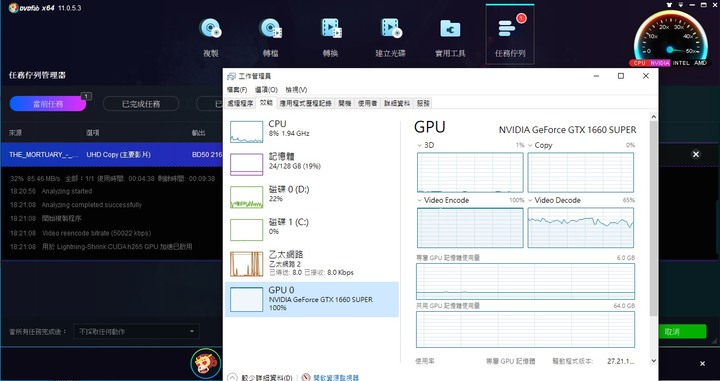720x381 pixels.
Task: Click the Video Decode usage graph
Action: pyautogui.click(x=580, y=227)
